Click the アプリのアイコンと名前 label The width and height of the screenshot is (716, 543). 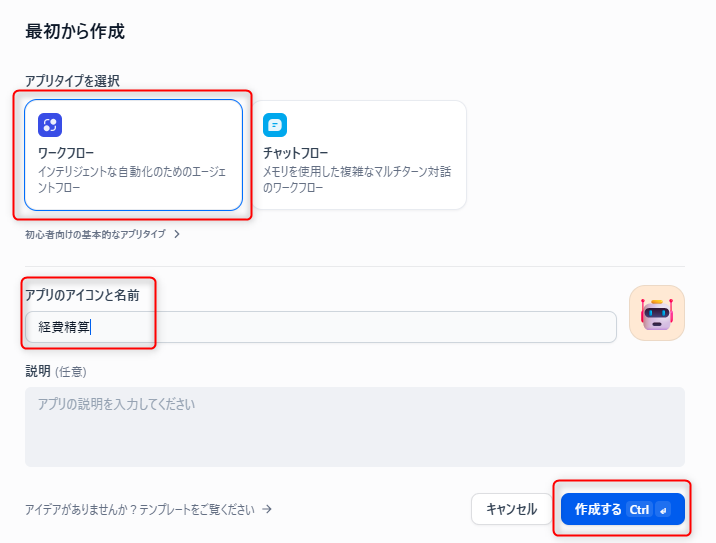point(89,294)
